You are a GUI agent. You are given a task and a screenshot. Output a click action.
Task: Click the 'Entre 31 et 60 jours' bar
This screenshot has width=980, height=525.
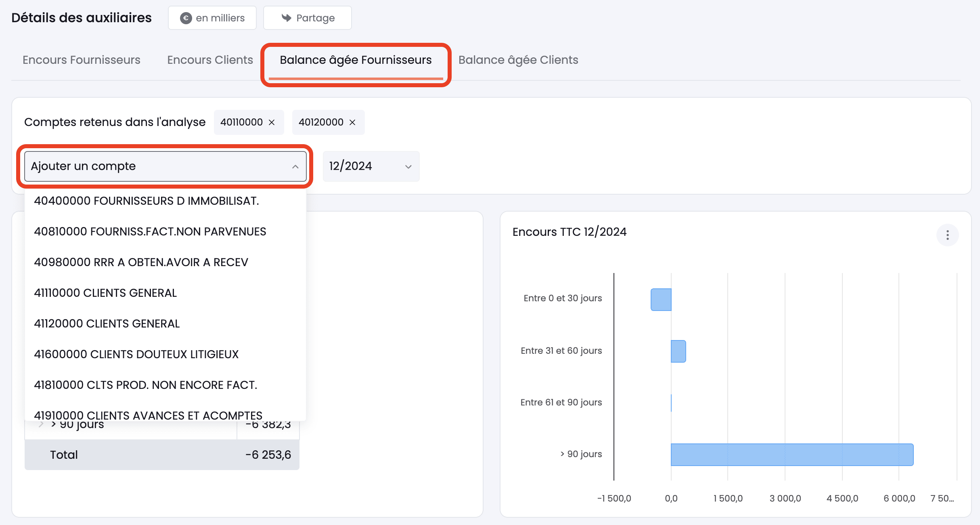coord(678,351)
